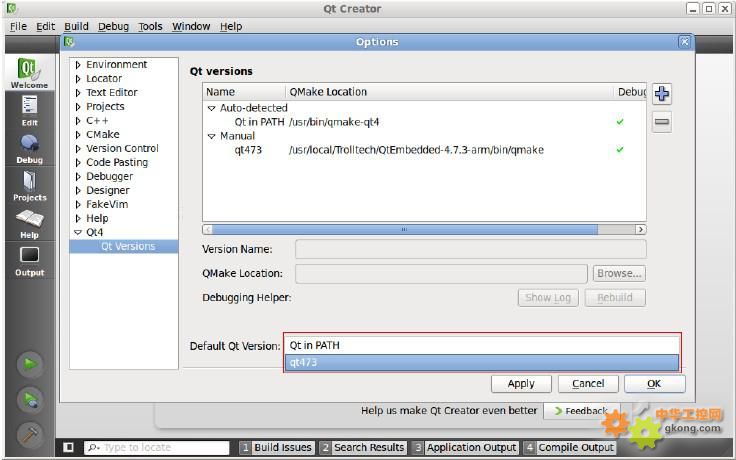Click the Qt Creator title bar app icon
The height and width of the screenshot is (460, 736).
coord(10,8)
